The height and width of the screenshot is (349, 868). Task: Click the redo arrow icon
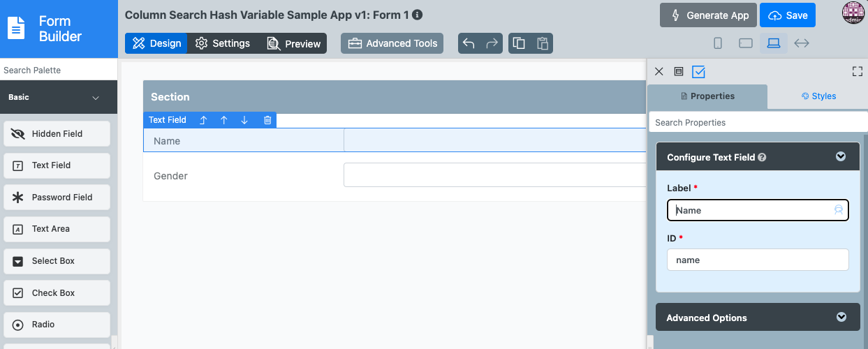(492, 43)
